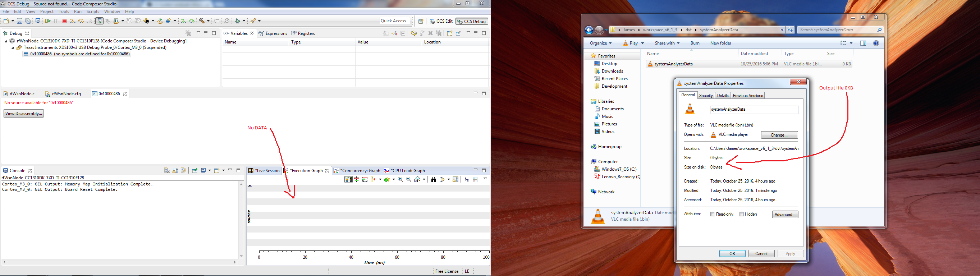Viewport: 980px width, 276px height.
Task: Open the Play dropdown arrow in Explorer
Action: click(642, 43)
